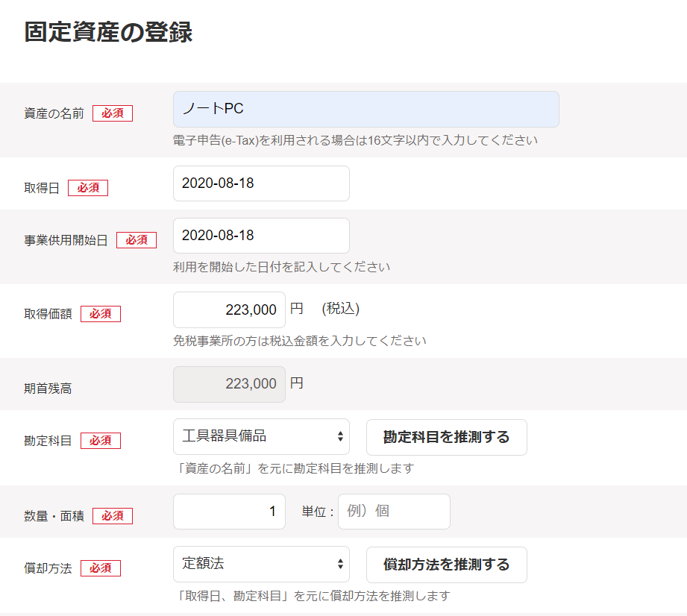Click the 償却方法を推測する button
Image resolution: width=687 pixels, height=616 pixels.
(x=447, y=565)
